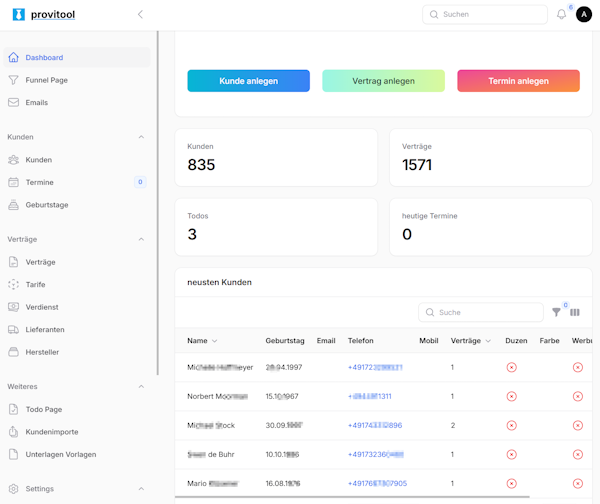600x504 pixels.
Task: Click the Verdienst money icon
Action: tap(13, 307)
